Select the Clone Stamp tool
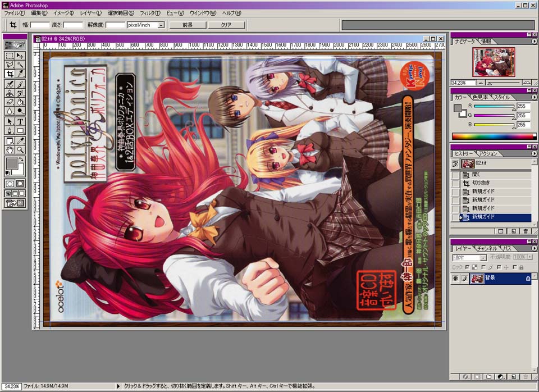 10,93
